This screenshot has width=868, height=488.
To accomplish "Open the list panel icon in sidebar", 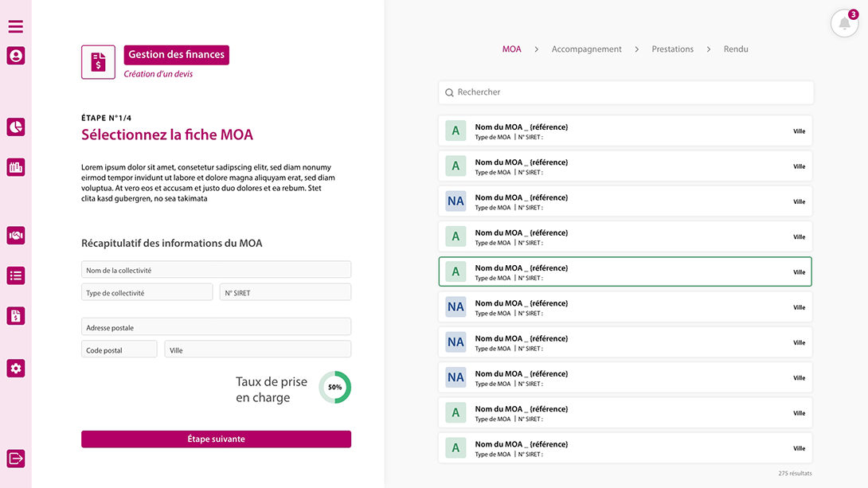I will (x=15, y=275).
